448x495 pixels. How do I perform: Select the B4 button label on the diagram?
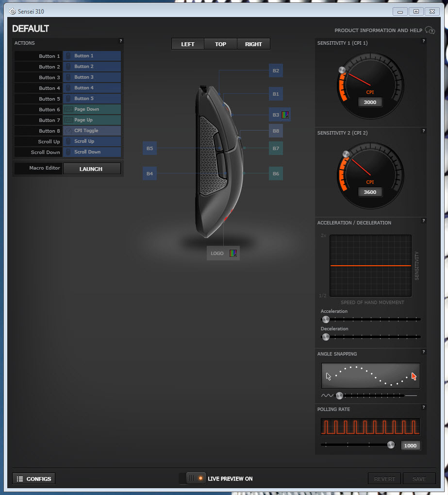coord(150,173)
